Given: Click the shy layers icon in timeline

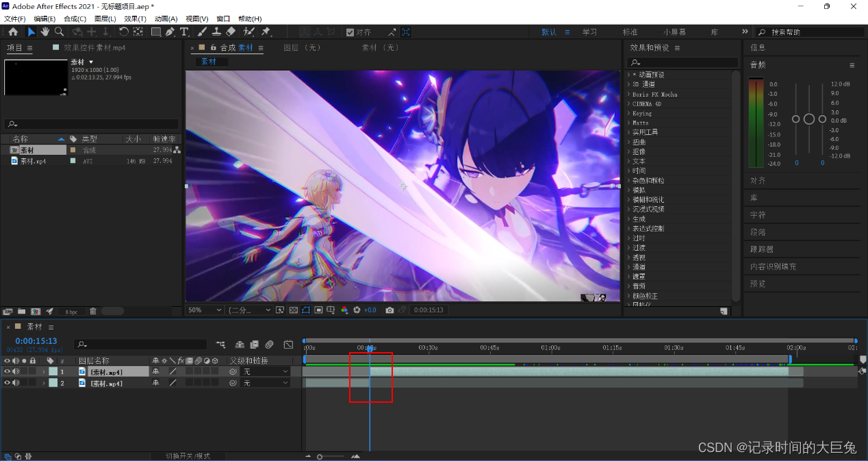Looking at the screenshot, I should [x=240, y=345].
